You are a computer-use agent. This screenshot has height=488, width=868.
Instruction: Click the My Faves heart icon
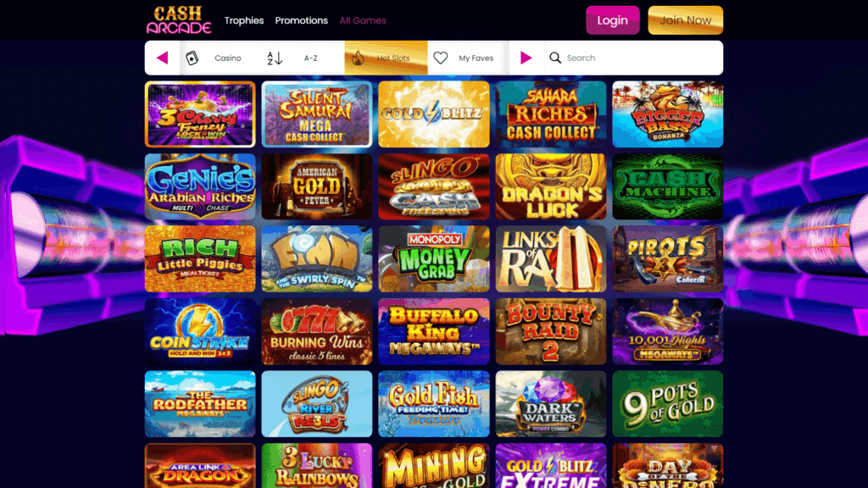click(441, 58)
